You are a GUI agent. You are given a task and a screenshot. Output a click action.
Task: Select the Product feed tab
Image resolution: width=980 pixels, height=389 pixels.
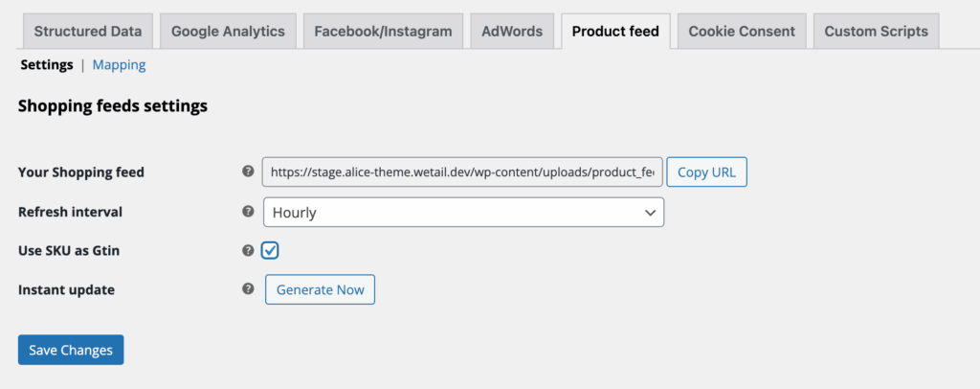click(615, 31)
